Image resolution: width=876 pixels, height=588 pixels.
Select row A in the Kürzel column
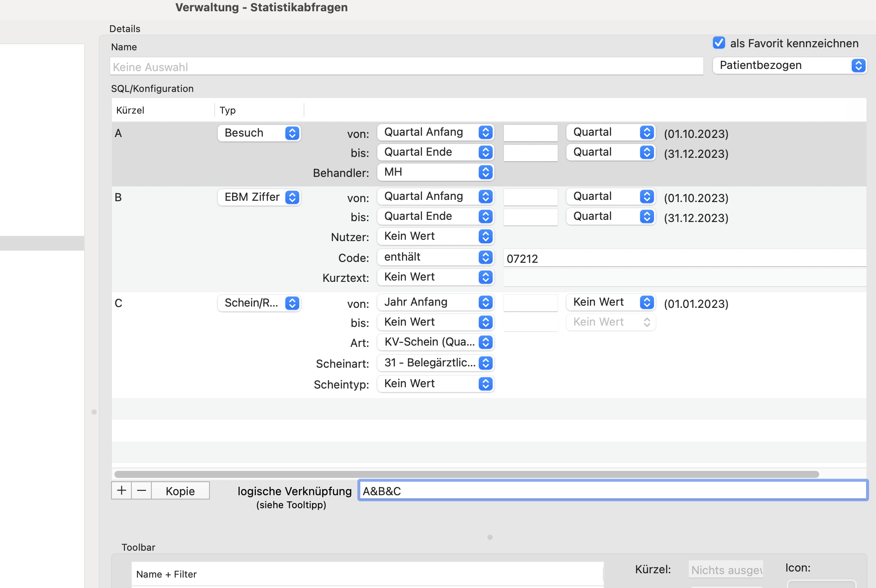118,133
